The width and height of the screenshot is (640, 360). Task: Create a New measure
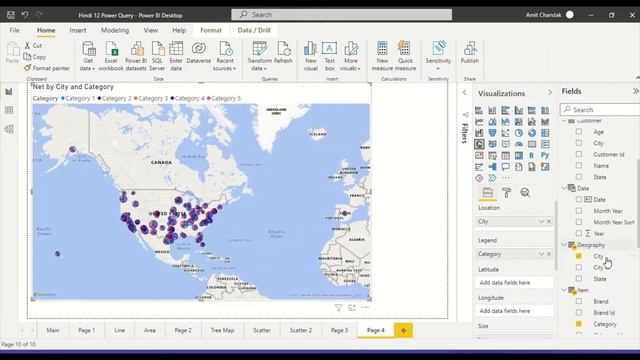tap(382, 56)
